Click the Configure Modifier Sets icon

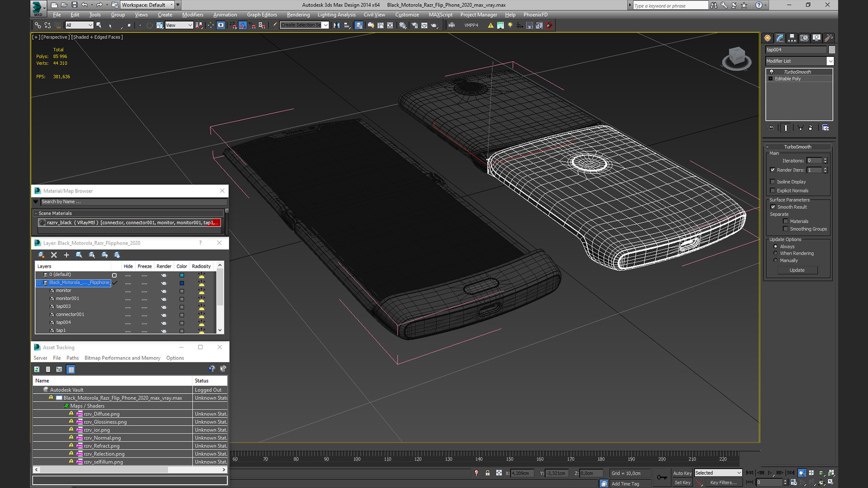826,128
